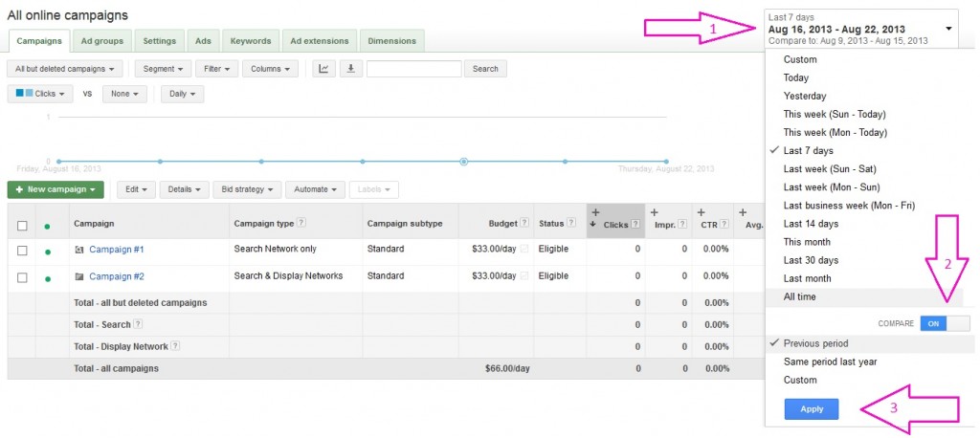Open the Last 7 days date range selector

[861, 29]
